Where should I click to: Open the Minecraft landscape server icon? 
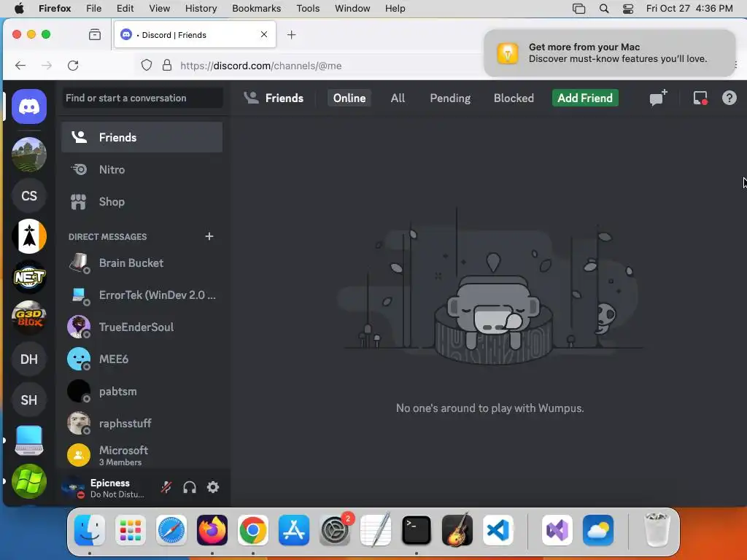click(x=29, y=155)
